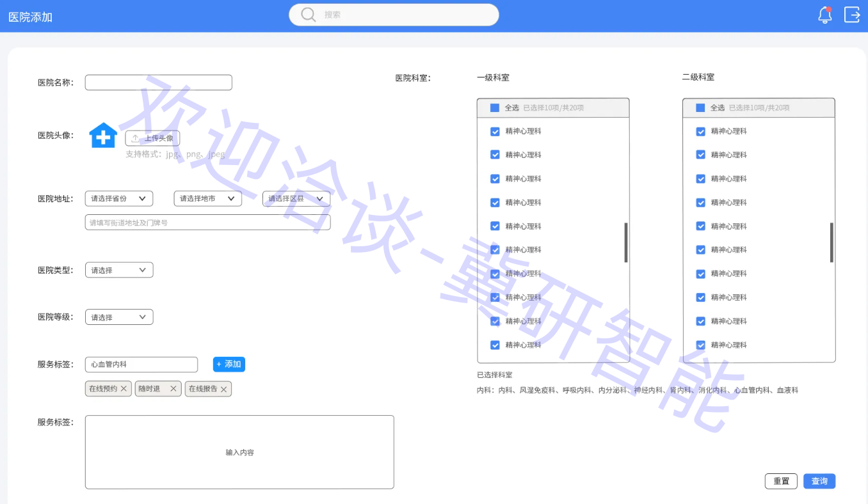Focus the street address input field
The height and width of the screenshot is (504, 868).
coord(208,223)
